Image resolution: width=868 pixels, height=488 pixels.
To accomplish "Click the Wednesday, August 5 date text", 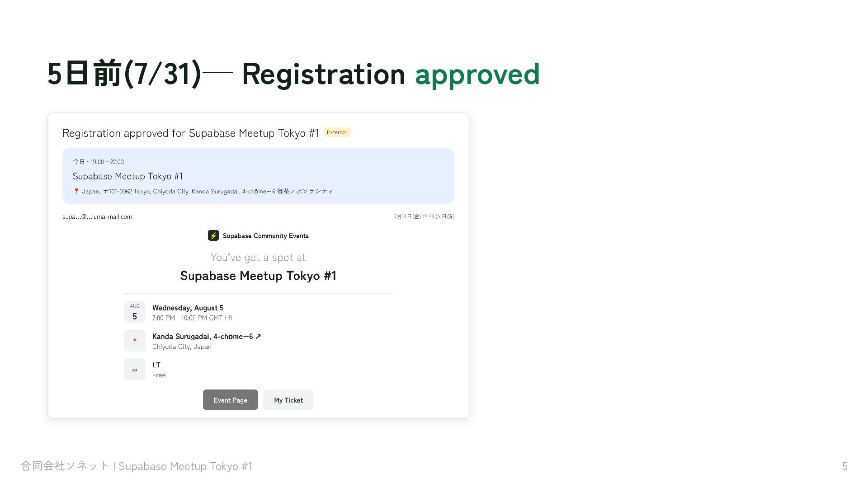I will pyautogui.click(x=188, y=308).
